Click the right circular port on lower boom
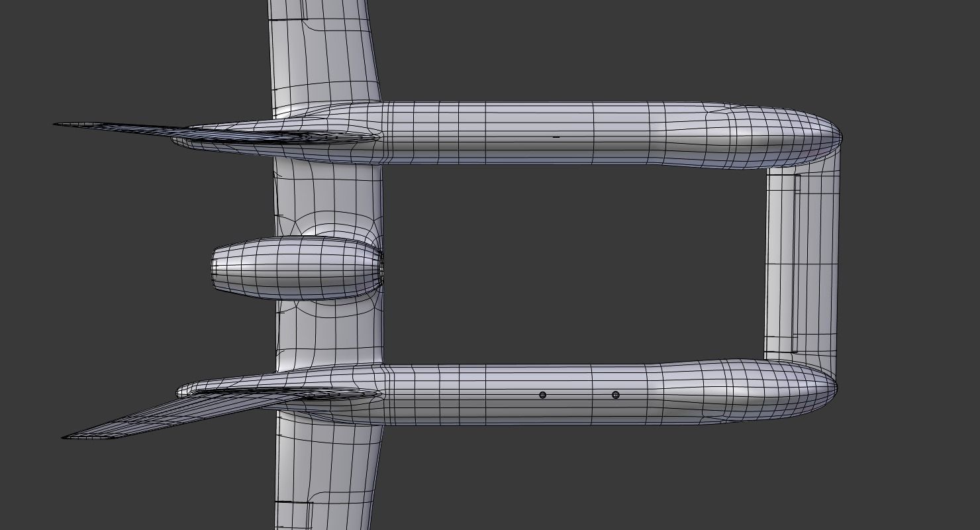Image resolution: width=980 pixels, height=530 pixels. pos(616,395)
